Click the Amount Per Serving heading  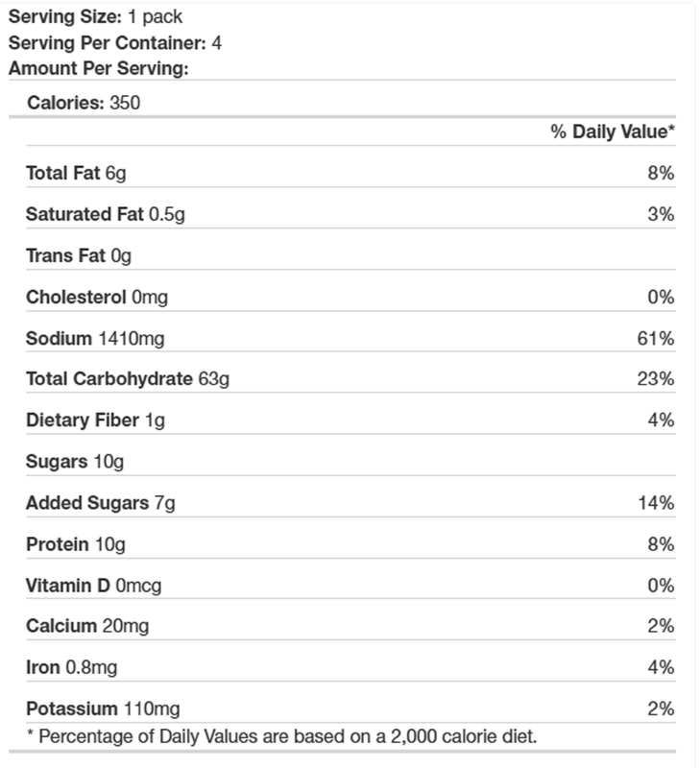tap(99, 68)
